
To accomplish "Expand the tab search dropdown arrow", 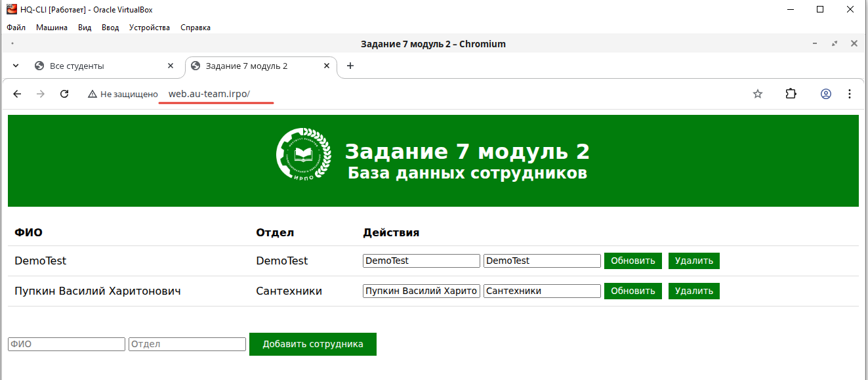I will (x=16, y=66).
